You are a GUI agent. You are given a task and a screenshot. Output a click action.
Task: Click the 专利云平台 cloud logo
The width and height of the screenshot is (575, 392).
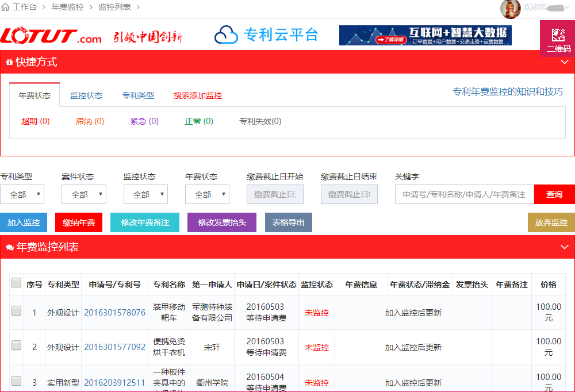(266, 35)
